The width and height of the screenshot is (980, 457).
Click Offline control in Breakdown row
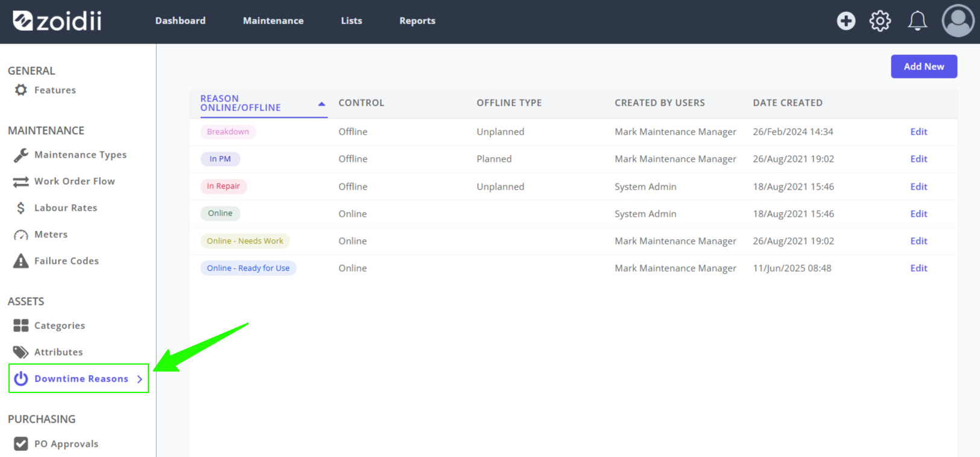coord(353,132)
